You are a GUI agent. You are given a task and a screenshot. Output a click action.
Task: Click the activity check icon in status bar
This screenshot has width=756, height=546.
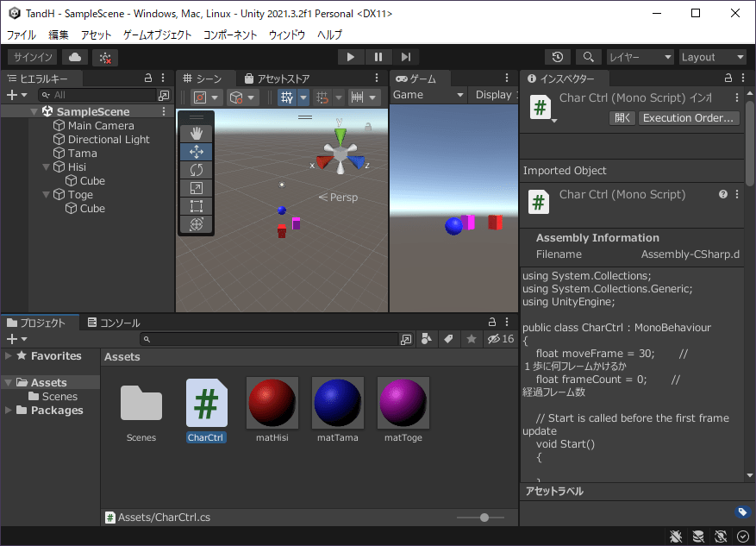(x=743, y=537)
